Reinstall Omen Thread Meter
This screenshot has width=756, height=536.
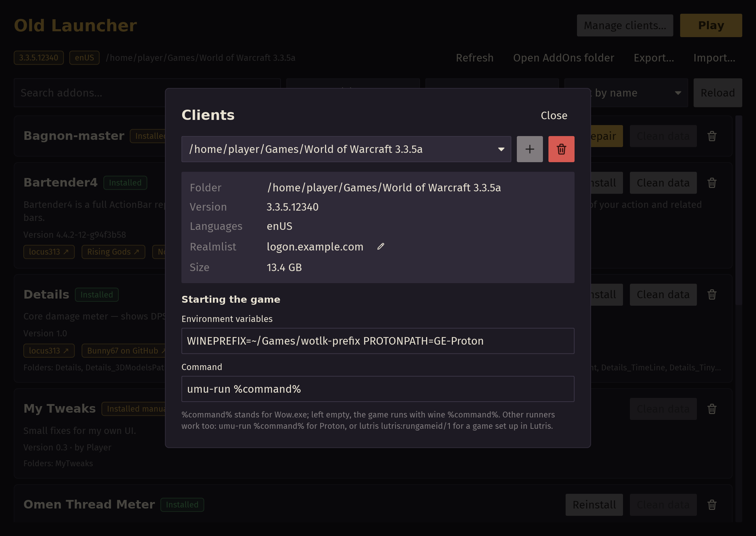click(594, 505)
